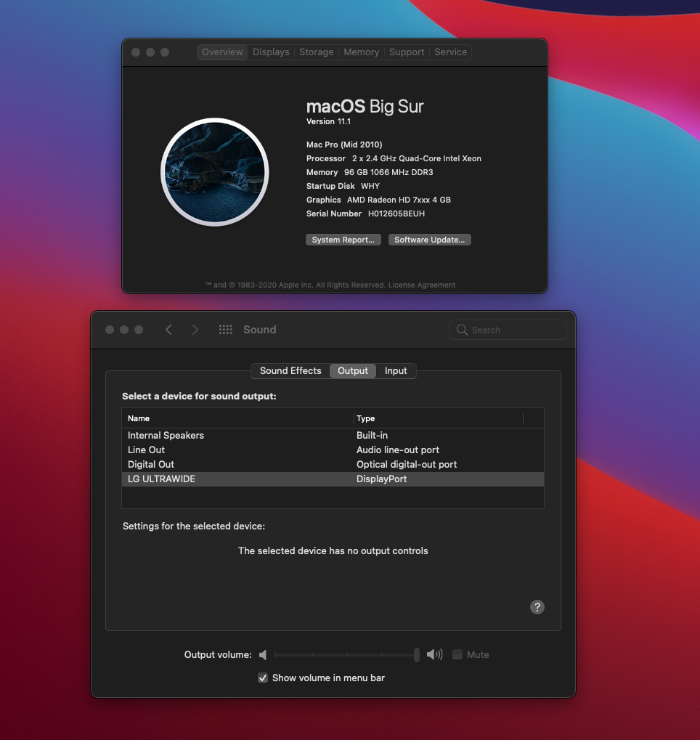Select Internal Speakers output device

333,436
